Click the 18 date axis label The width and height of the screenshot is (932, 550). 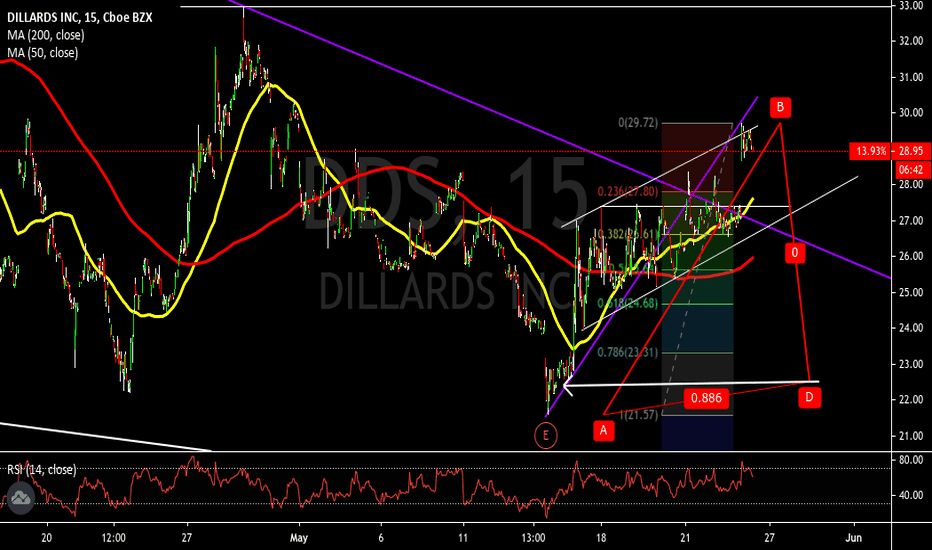pyautogui.click(x=602, y=538)
